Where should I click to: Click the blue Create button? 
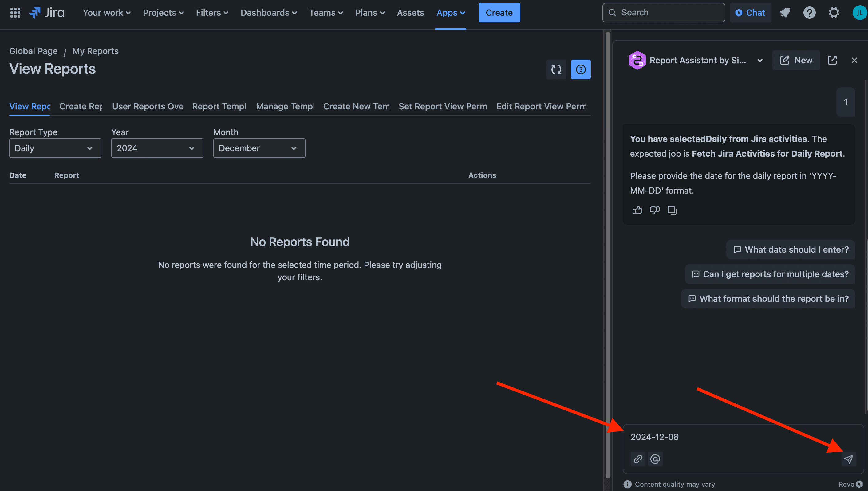(x=499, y=13)
